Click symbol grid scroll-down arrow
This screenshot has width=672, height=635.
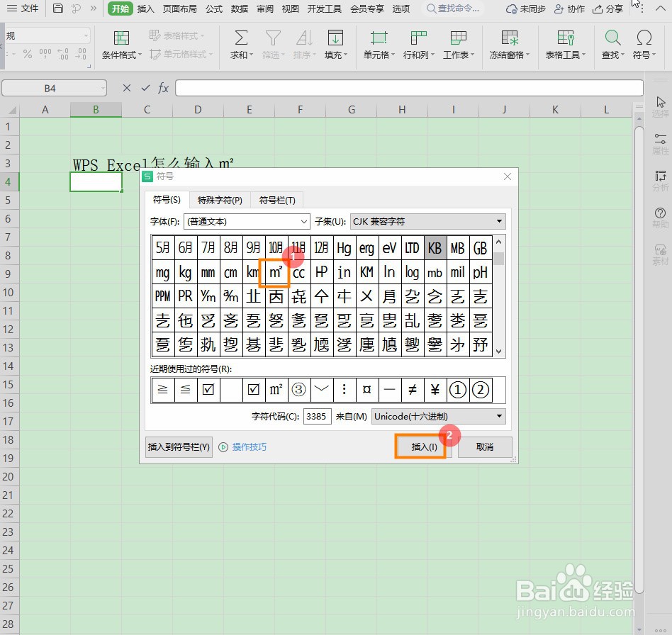point(498,352)
